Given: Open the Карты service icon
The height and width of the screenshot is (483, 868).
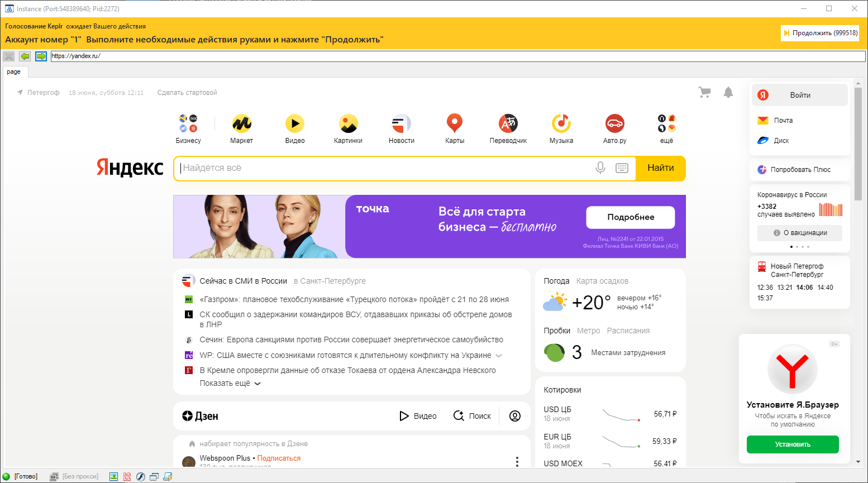Looking at the screenshot, I should [x=455, y=123].
